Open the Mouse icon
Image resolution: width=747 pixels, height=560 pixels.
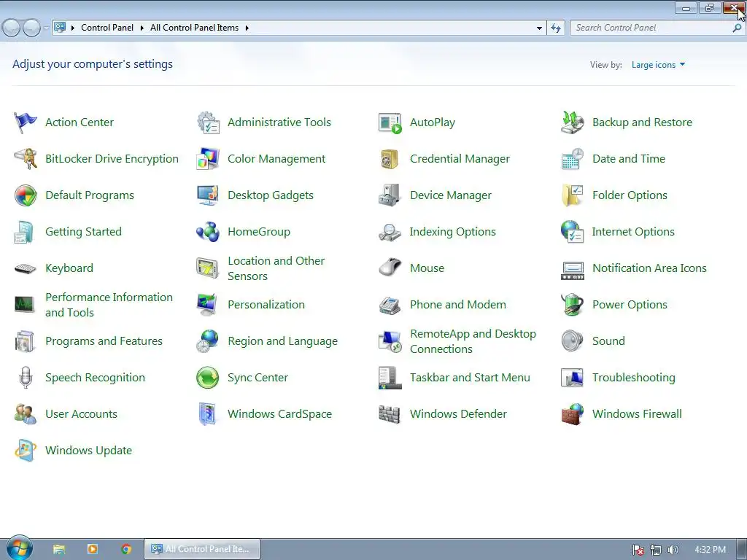[390, 268]
